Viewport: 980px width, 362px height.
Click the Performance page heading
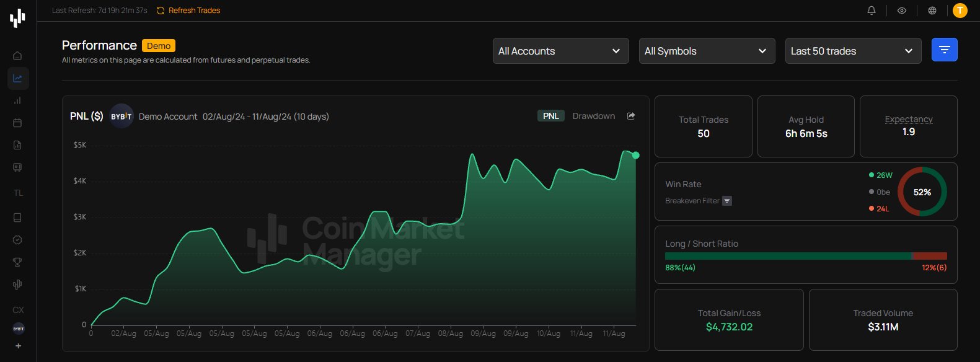coord(99,45)
